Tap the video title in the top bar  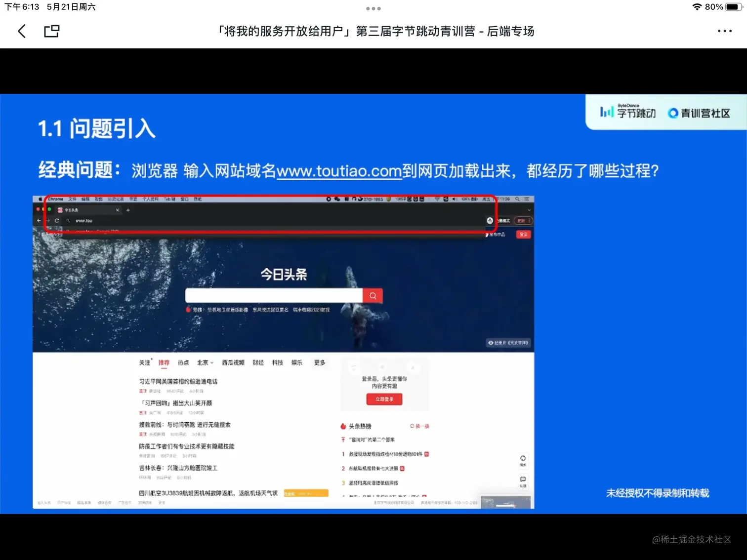374,31
